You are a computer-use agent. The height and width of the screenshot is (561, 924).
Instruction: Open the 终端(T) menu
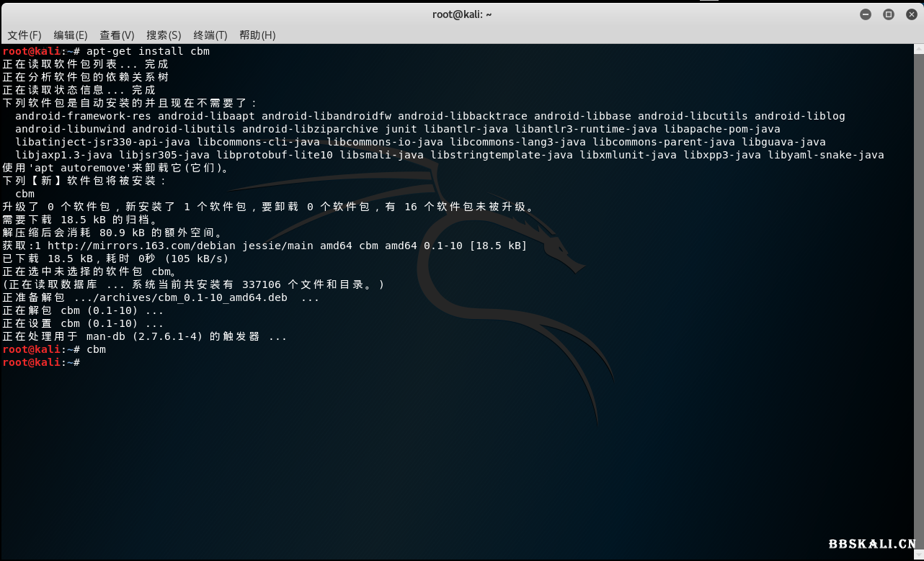click(x=209, y=35)
